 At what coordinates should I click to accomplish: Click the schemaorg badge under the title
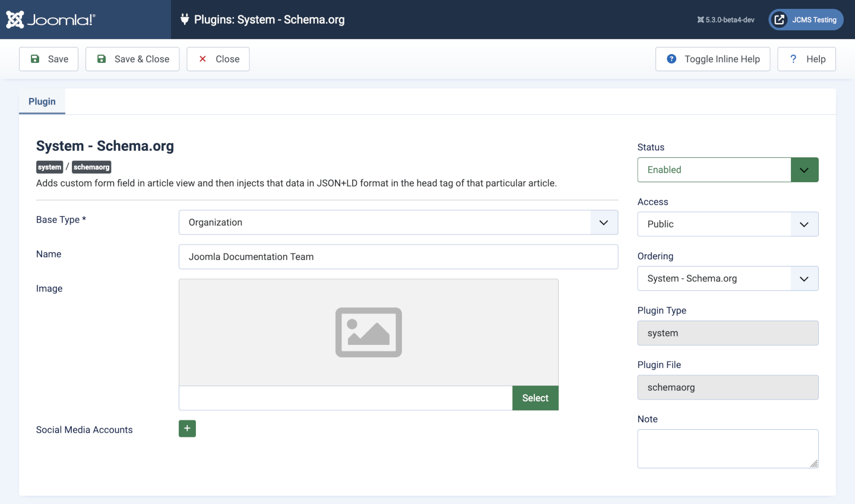(91, 167)
